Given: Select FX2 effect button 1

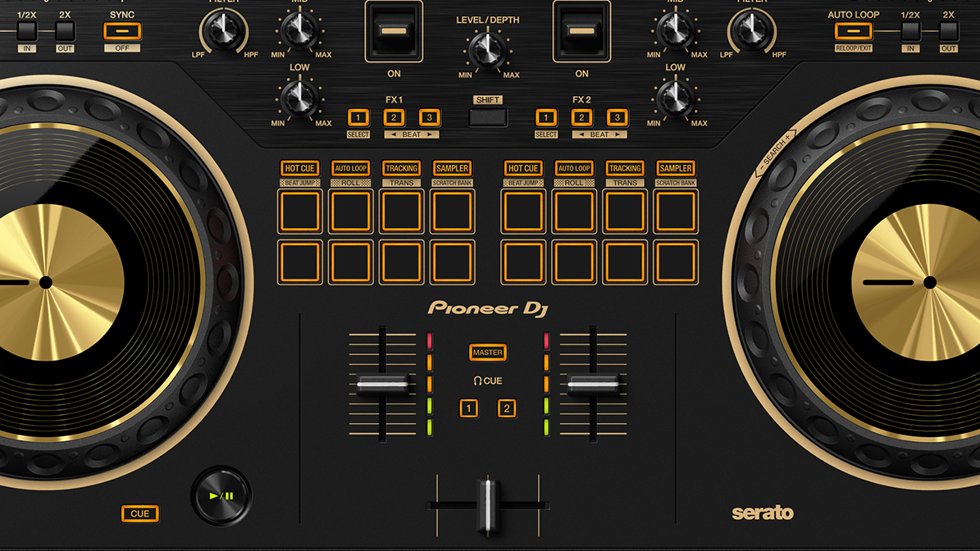Looking at the screenshot, I should [x=546, y=117].
